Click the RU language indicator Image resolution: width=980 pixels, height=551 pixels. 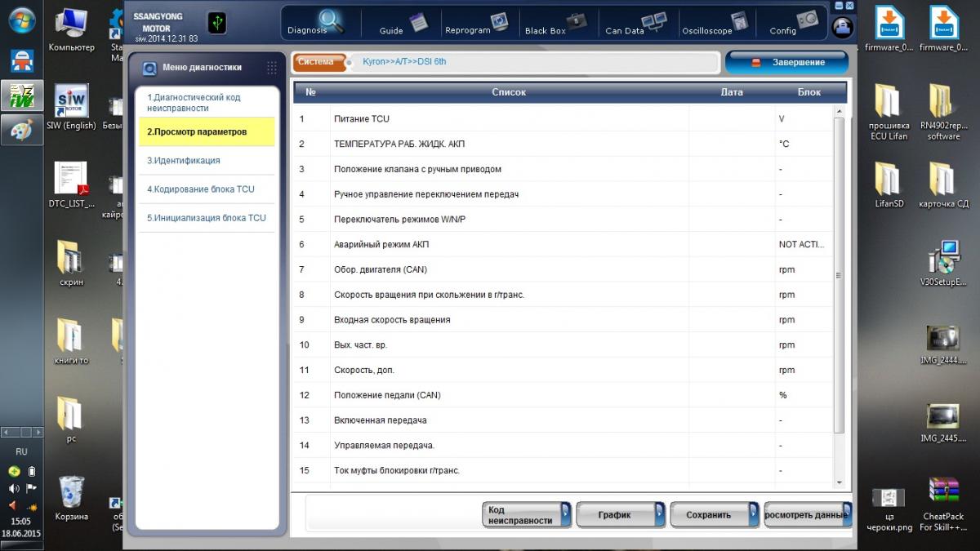click(x=22, y=451)
